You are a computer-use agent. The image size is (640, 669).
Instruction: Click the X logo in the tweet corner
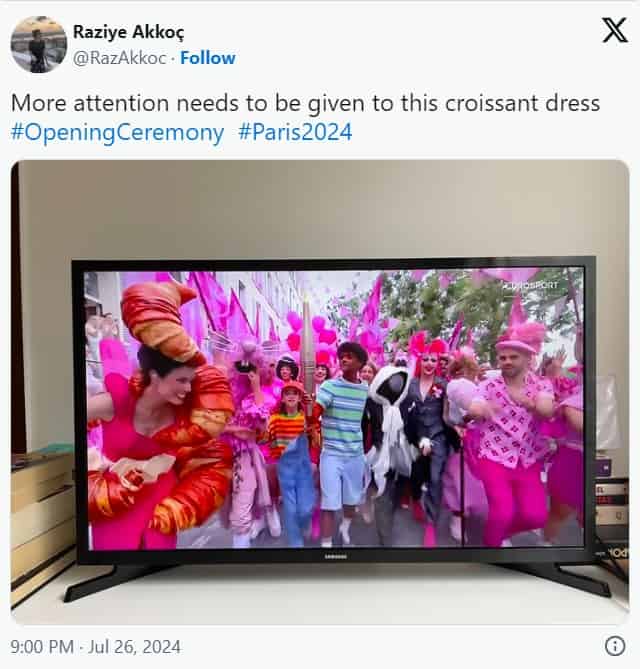click(615, 30)
